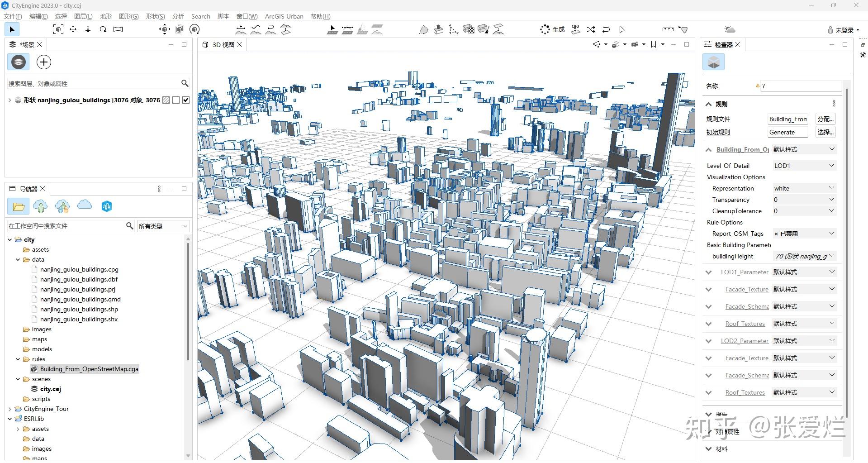This screenshot has width=868, height=463.
Task: Open the new layer plus icon in scene panel
Action: pos(43,62)
